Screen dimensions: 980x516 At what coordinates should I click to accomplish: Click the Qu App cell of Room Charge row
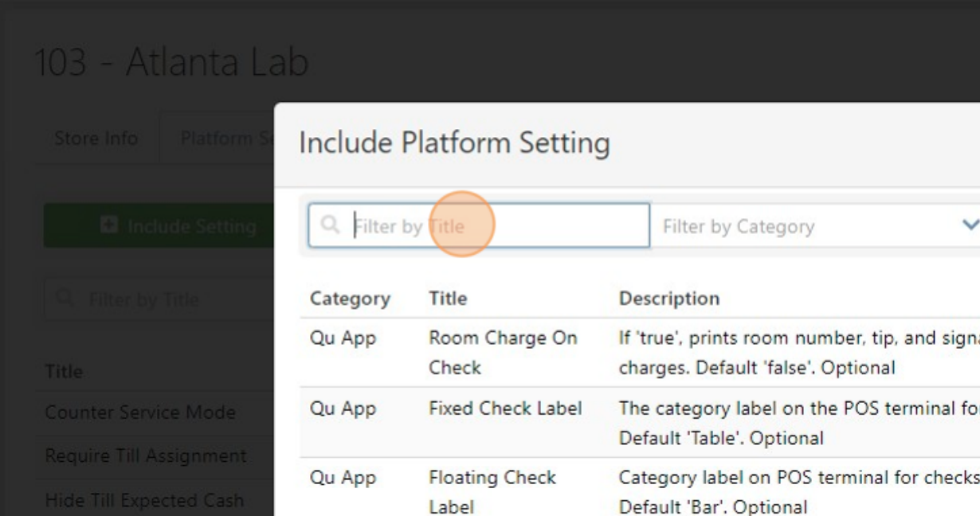pos(343,338)
